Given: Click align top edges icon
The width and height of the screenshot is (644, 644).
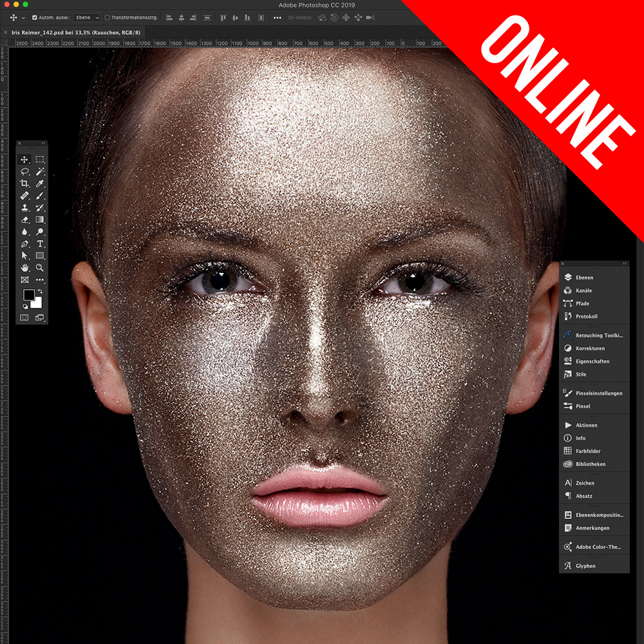Looking at the screenshot, I should (x=223, y=17).
